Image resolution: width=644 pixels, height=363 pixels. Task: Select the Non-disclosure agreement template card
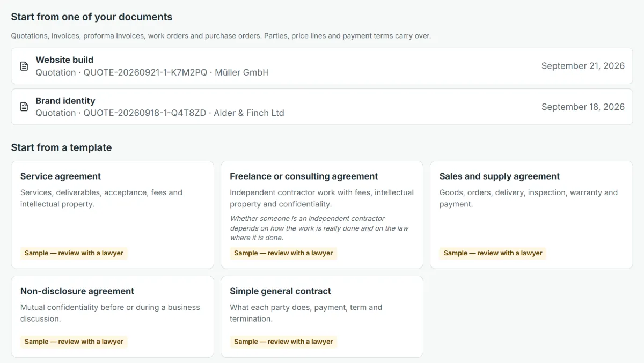[112, 316]
